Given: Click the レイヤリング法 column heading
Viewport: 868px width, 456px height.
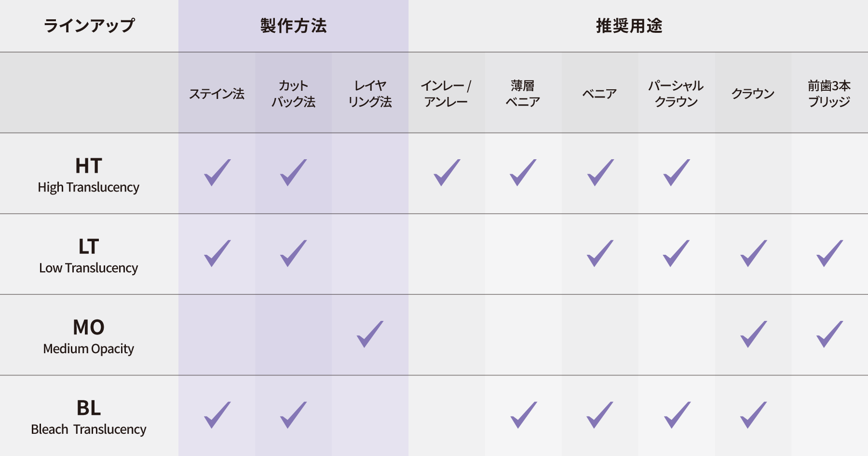Looking at the screenshot, I should tap(370, 93).
